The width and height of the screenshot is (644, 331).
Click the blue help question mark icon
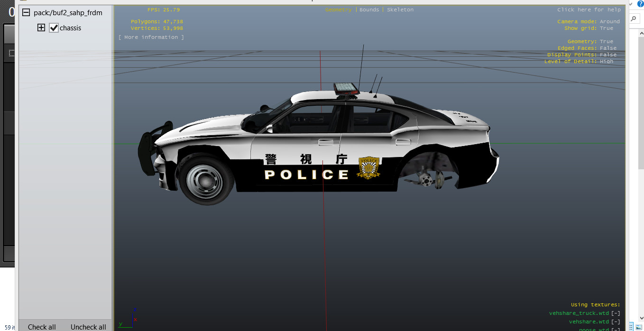(x=640, y=4)
